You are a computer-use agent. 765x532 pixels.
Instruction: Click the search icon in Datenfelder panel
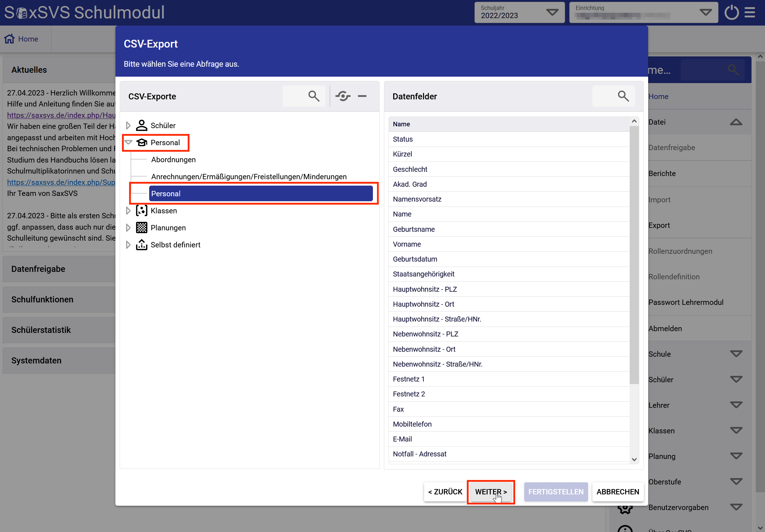tap(623, 96)
